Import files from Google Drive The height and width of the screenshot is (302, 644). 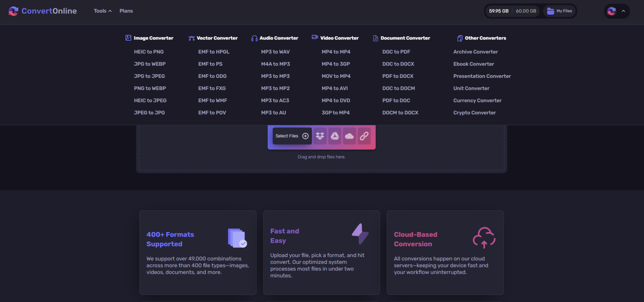[x=334, y=136]
